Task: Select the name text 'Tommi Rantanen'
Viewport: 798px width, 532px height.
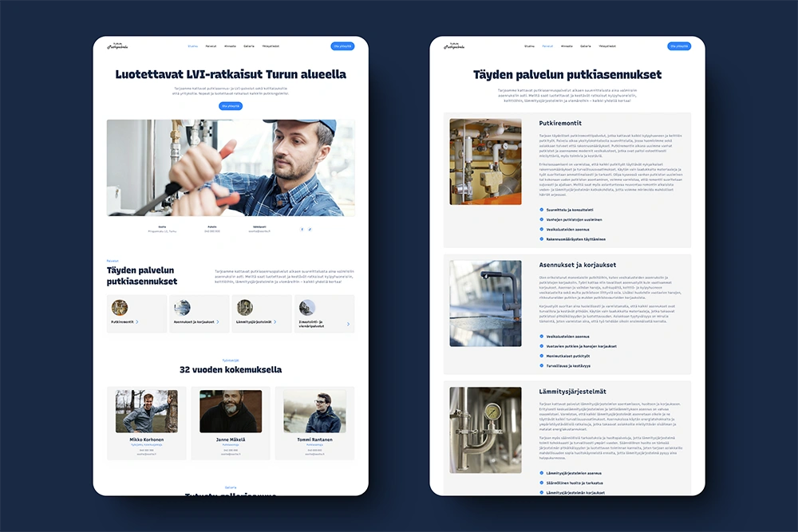Action: click(314, 439)
